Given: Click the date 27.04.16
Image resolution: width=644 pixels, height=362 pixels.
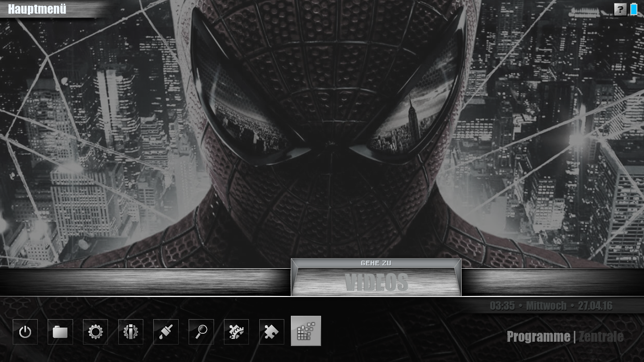Looking at the screenshot, I should coord(595,306).
